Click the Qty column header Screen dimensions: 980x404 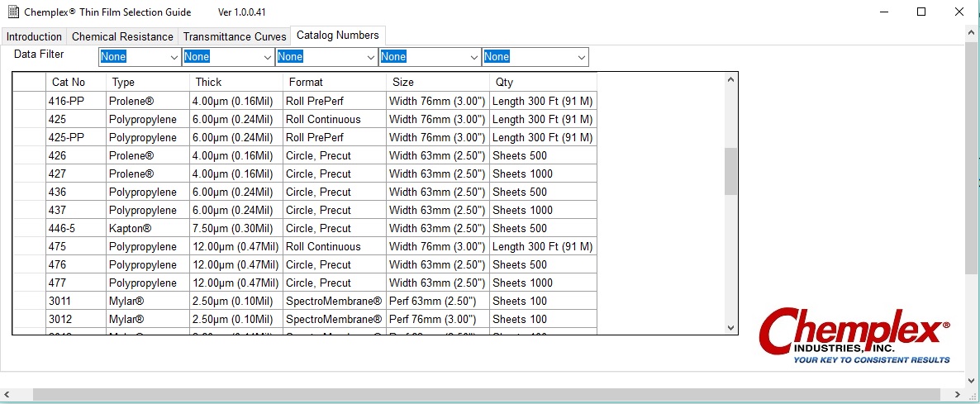point(543,82)
